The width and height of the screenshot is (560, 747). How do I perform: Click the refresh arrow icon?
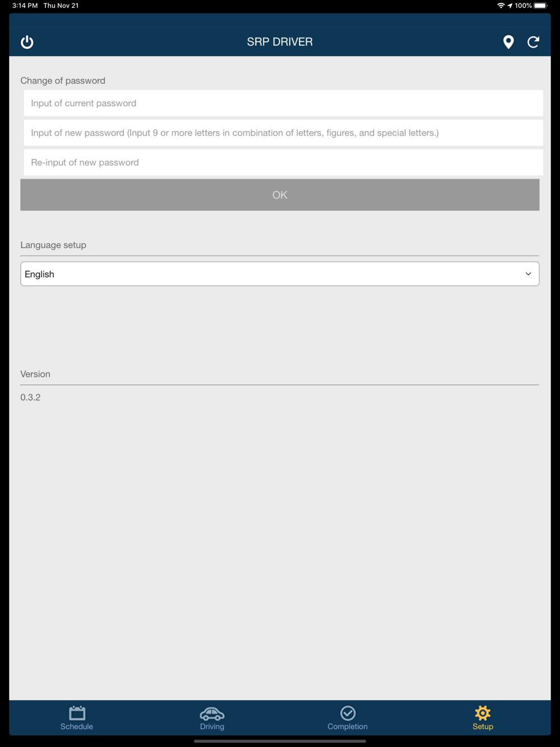point(534,42)
